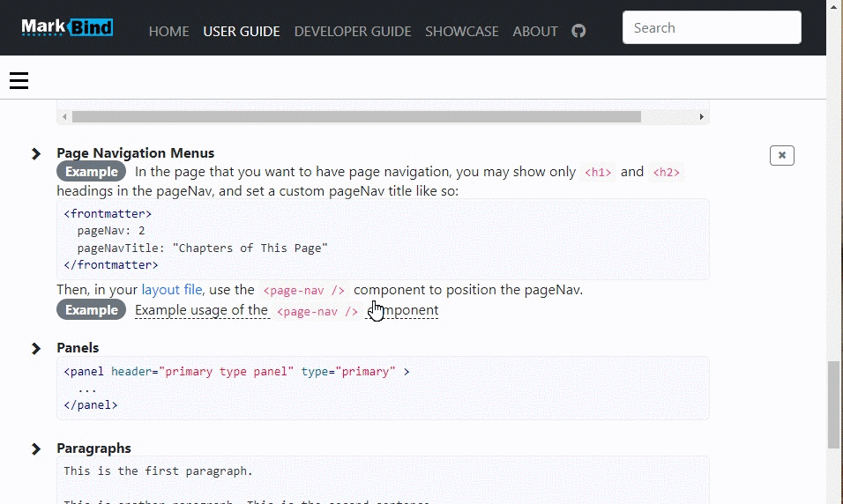Screen dimensions: 843x504
Task: Follow the layout file link
Action: pos(172,290)
